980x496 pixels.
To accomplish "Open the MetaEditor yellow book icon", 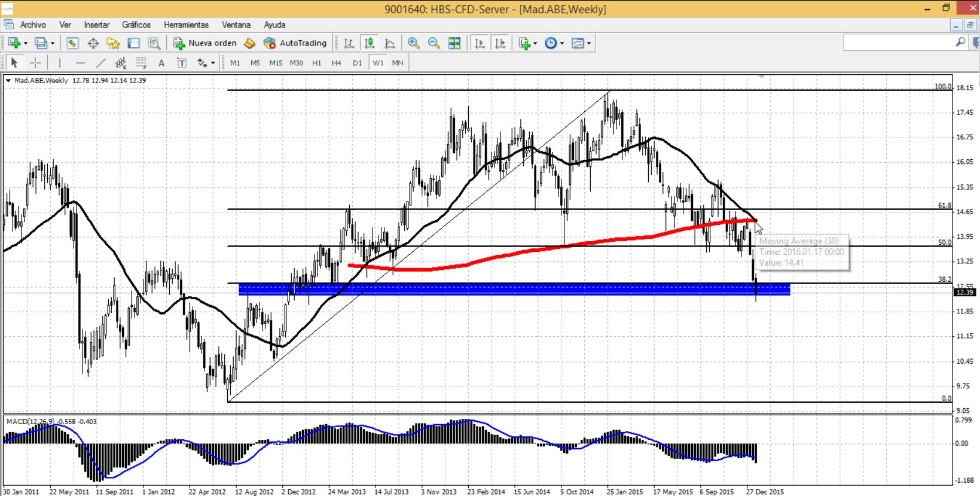I will click(250, 43).
